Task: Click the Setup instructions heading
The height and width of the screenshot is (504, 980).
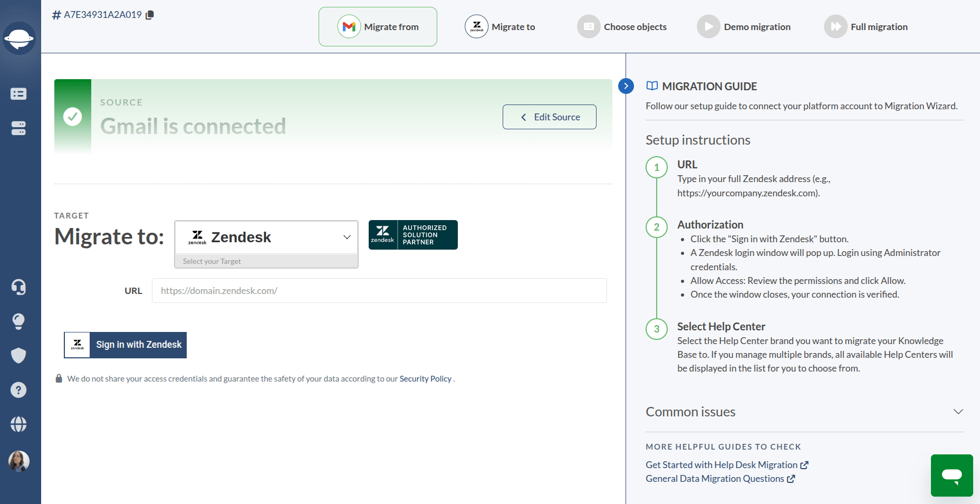Action: click(698, 140)
